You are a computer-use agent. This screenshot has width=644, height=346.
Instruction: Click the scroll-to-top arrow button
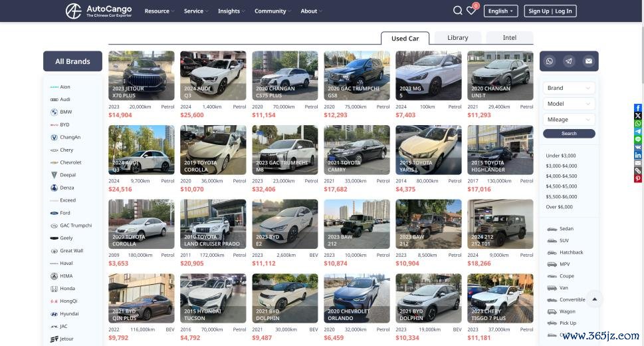tap(594, 299)
